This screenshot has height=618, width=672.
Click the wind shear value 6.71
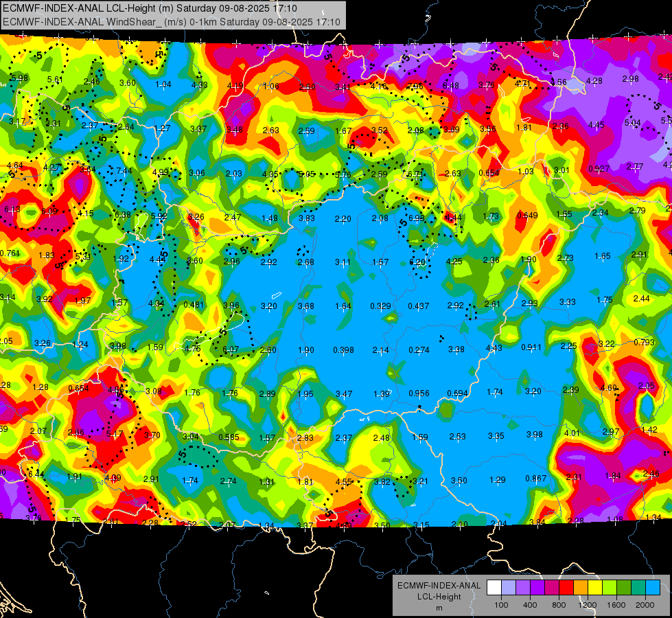[x=416, y=174]
